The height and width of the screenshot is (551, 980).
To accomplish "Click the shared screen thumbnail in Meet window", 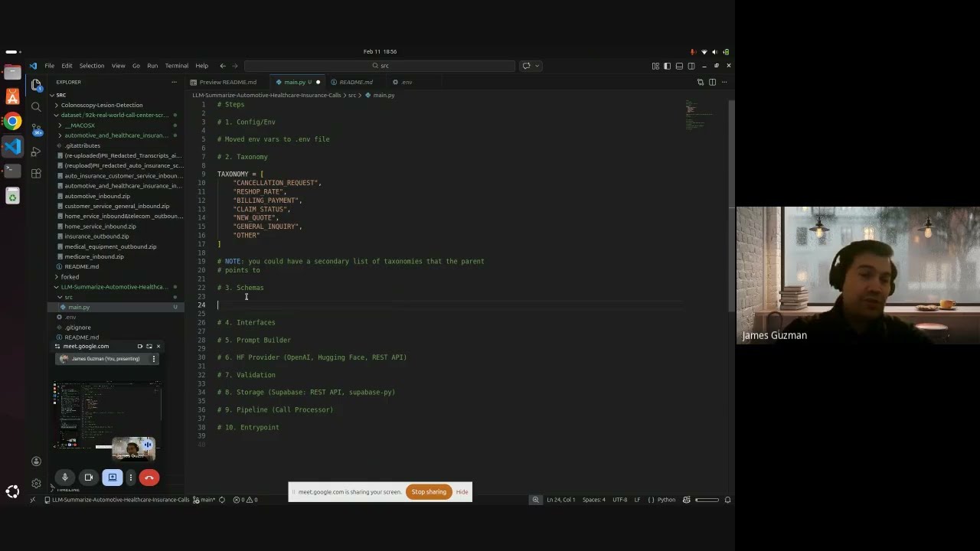I will 106,416.
